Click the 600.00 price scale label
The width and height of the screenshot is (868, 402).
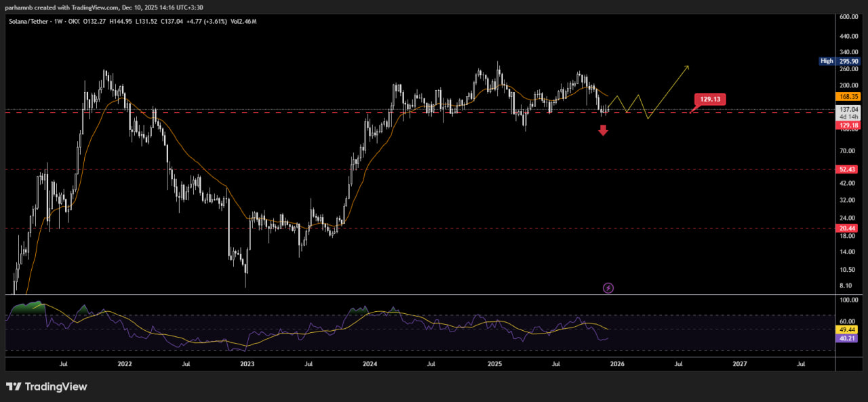(x=848, y=16)
